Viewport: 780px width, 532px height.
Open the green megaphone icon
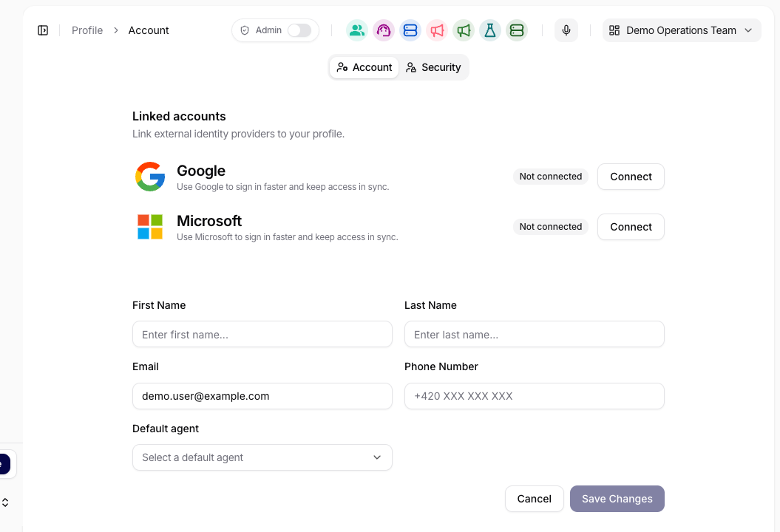(464, 30)
